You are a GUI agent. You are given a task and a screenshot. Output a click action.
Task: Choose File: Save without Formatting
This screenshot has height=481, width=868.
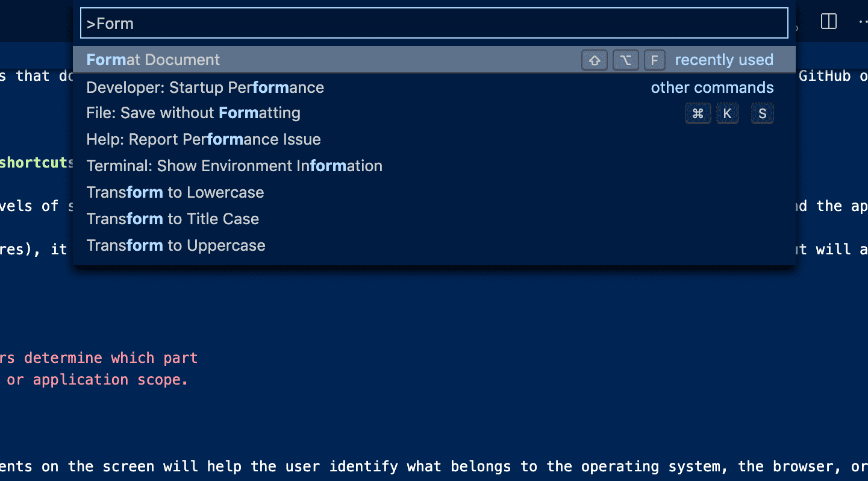(x=193, y=113)
